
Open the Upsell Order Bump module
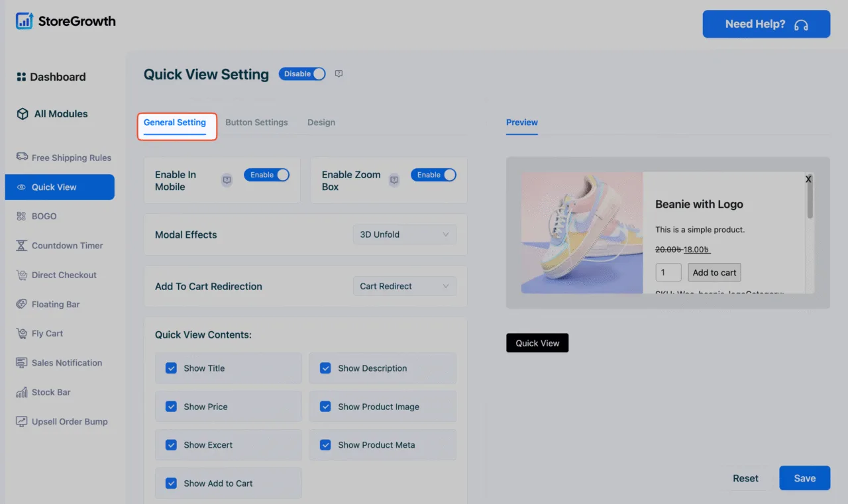62,421
